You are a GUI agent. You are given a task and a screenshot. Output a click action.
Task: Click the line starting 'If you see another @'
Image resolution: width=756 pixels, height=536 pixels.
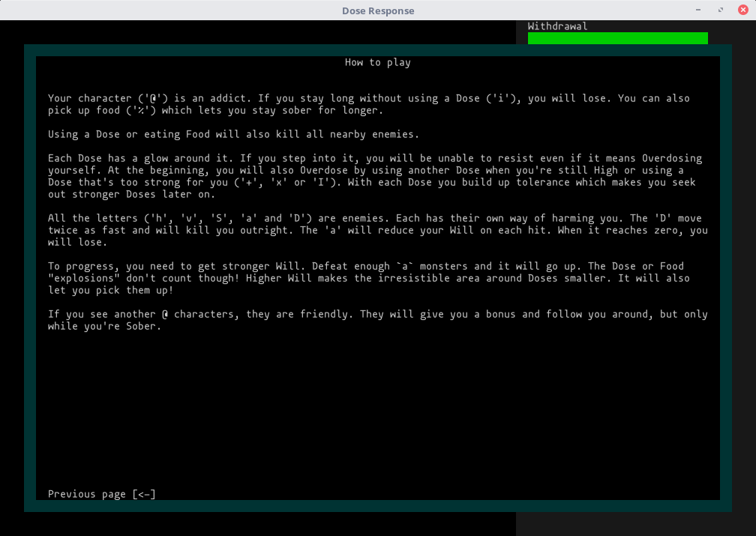point(378,314)
